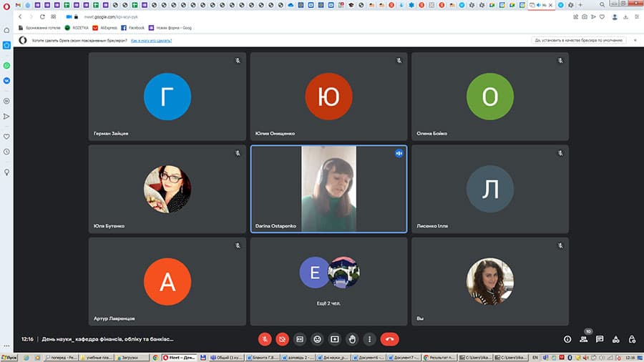644x362 pixels.
Task: Click the meeting title День науки text
Action: (107, 339)
